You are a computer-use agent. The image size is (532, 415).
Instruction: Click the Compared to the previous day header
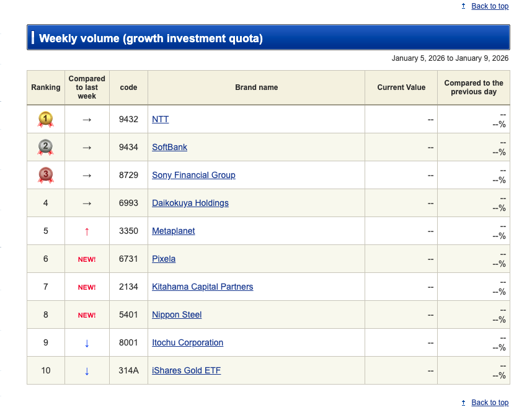[x=474, y=87]
